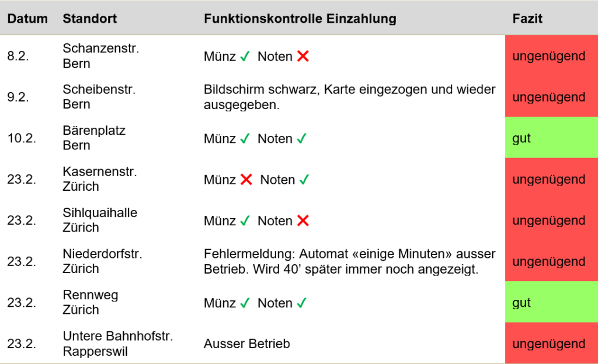Click the green check after Münz in Schanzenstr. row

245,57
